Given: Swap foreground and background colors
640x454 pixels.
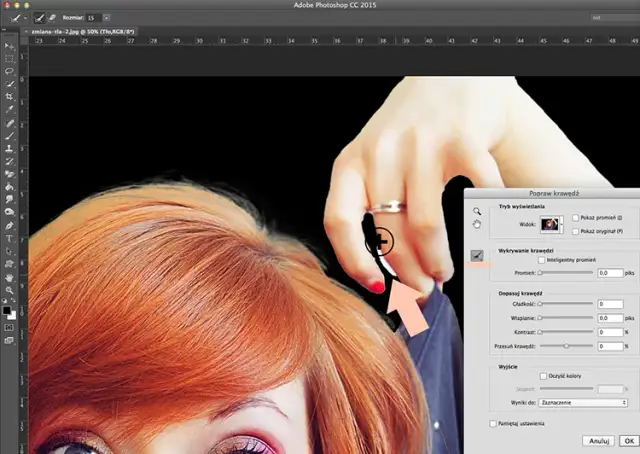Looking at the screenshot, I should click(x=13, y=300).
